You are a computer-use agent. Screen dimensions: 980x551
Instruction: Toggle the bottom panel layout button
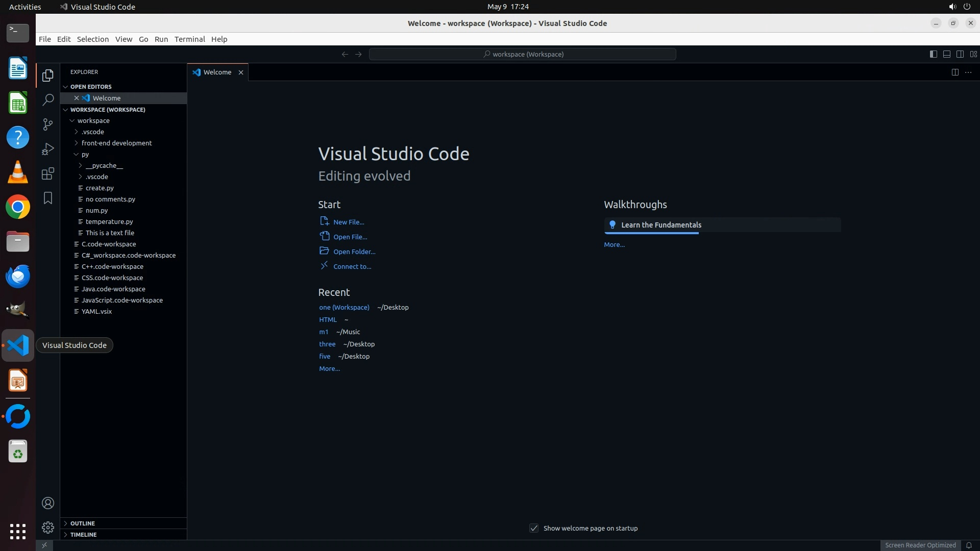(x=946, y=54)
